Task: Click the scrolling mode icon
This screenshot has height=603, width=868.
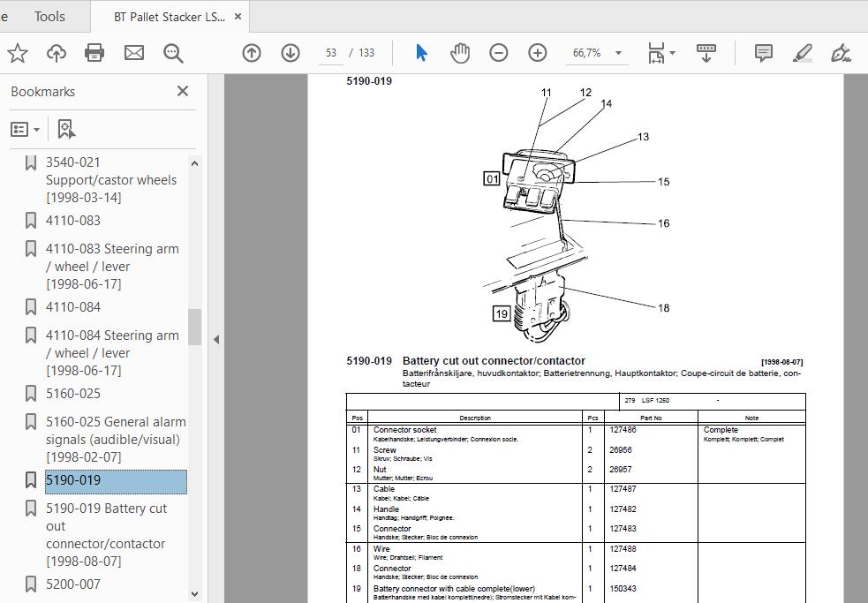Action: click(x=706, y=53)
